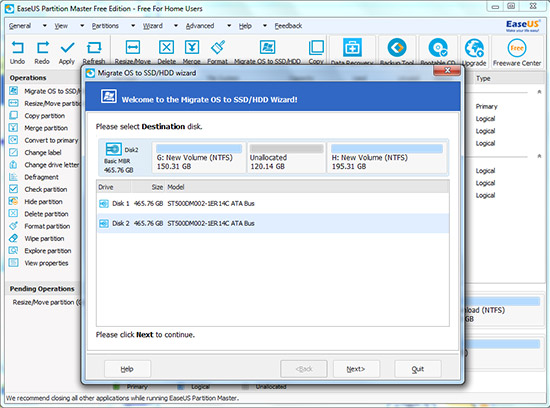Choose Convert to primary operation
This screenshot has height=408, width=550.
(x=51, y=140)
